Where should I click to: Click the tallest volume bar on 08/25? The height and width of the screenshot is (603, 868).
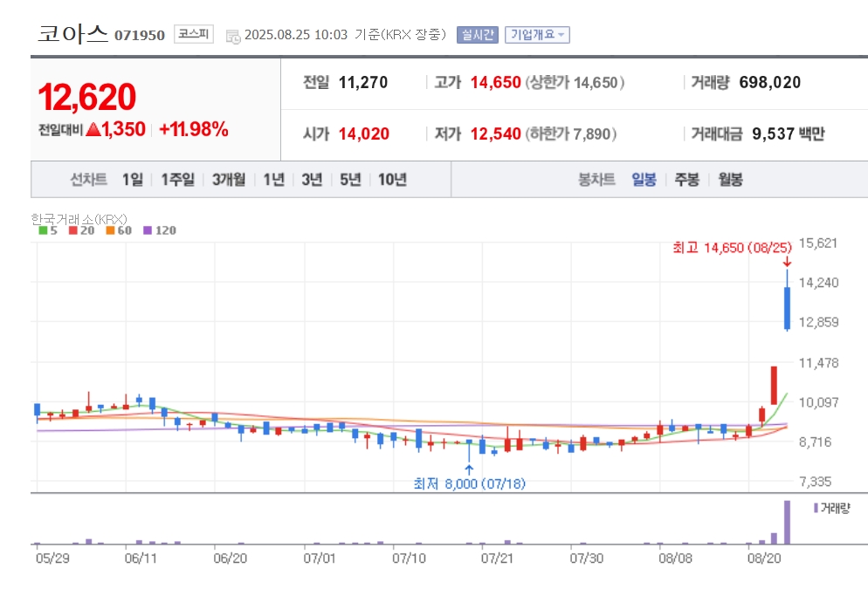pyautogui.click(x=787, y=522)
